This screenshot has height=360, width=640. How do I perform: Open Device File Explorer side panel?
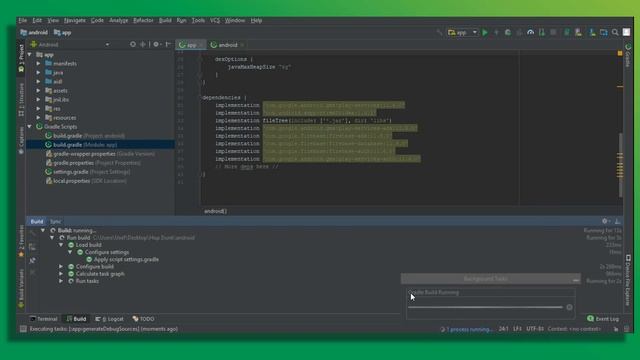coord(628,280)
